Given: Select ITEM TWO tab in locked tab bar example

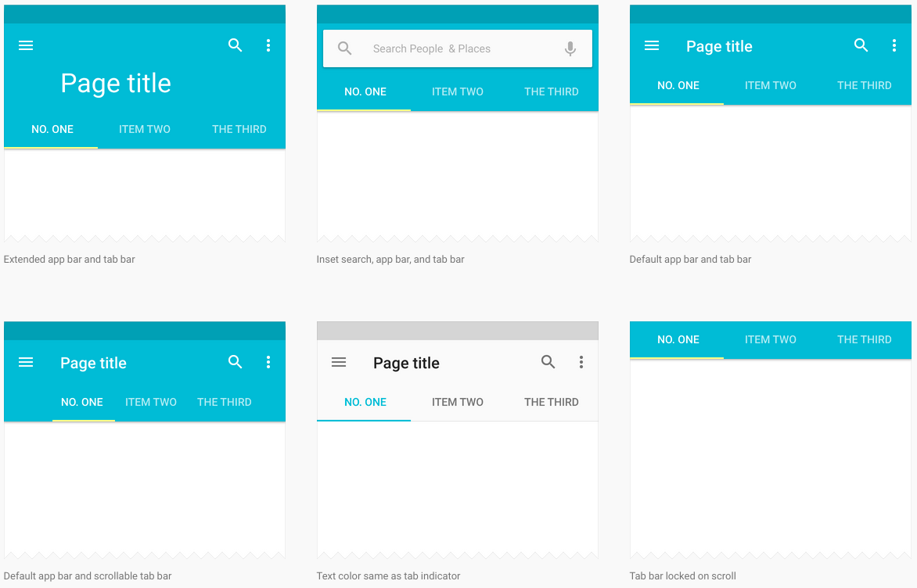Looking at the screenshot, I should coord(770,339).
